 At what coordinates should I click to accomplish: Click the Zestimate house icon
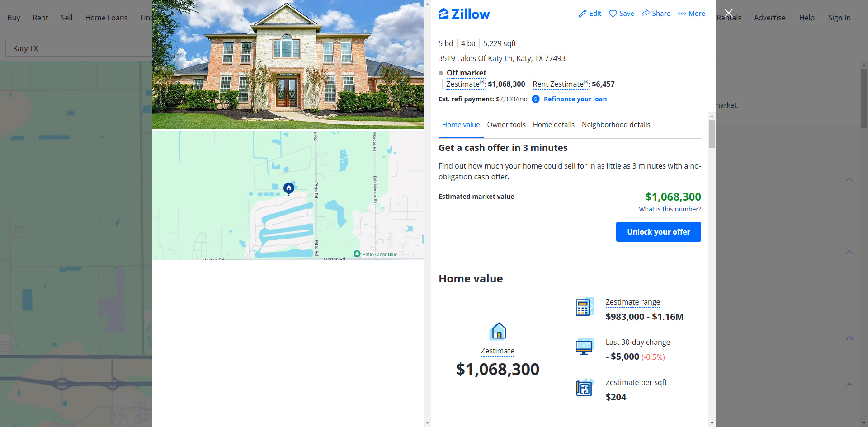(x=498, y=331)
